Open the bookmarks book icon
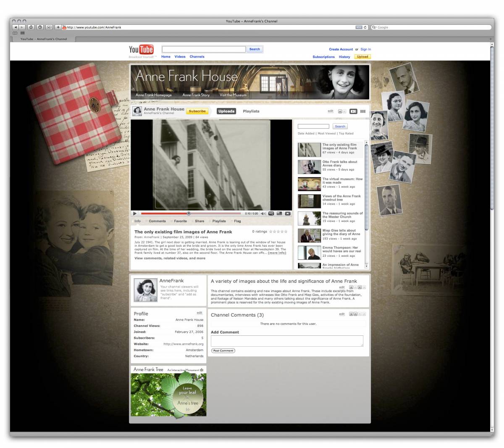504x448 pixels. click(x=16, y=33)
